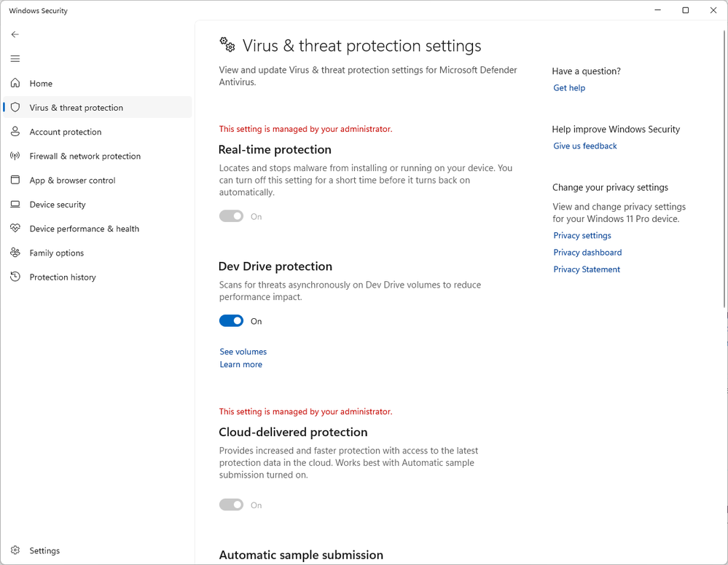Click the Account protection person icon

pos(15,132)
